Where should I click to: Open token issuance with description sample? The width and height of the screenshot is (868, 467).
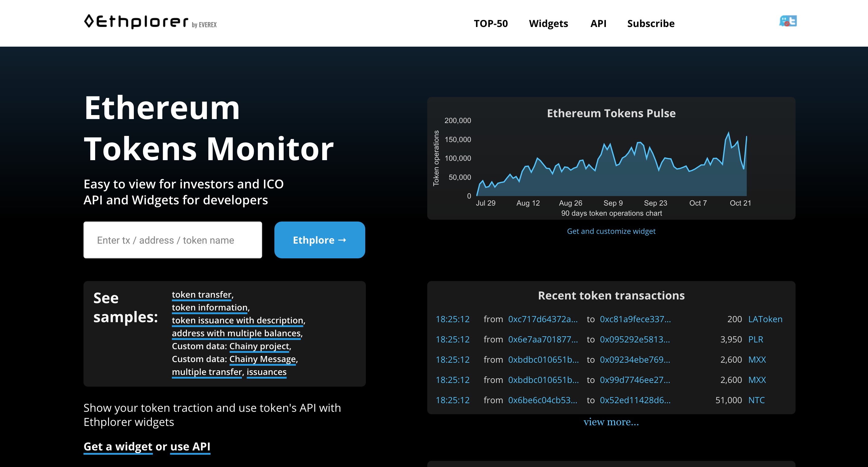point(237,320)
